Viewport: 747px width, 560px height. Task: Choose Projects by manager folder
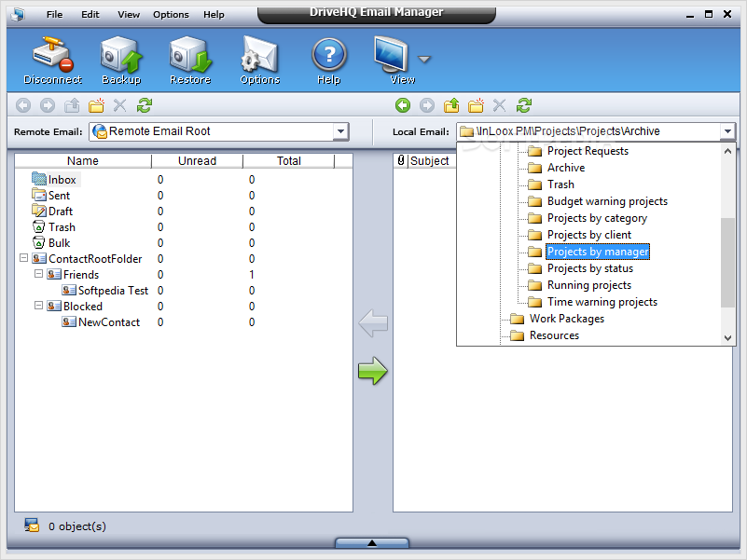tap(598, 252)
